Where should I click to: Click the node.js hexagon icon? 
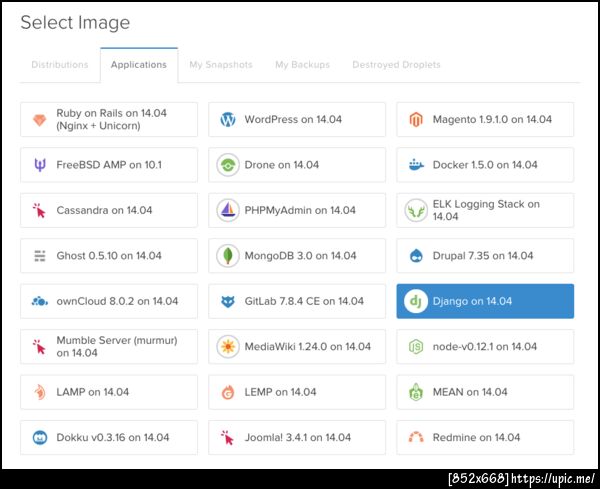tap(416, 347)
